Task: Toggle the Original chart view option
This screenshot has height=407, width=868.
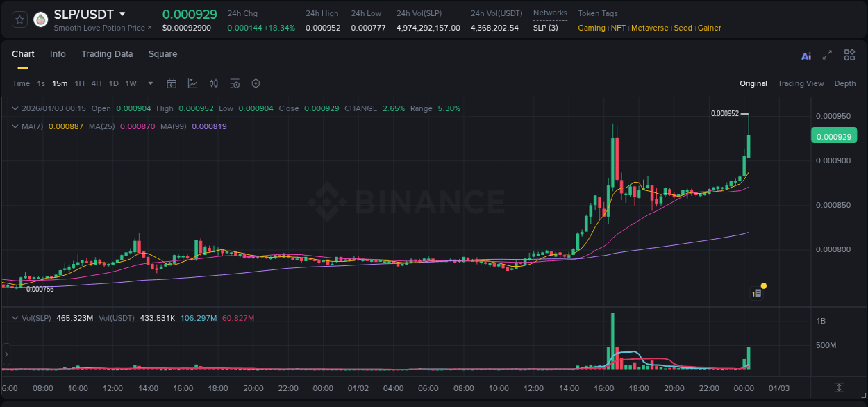Action: (x=753, y=83)
